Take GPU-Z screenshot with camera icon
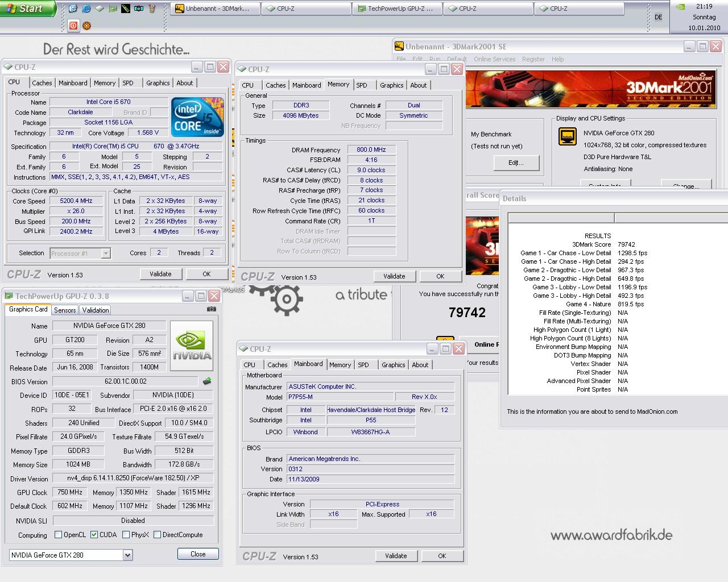 (211, 309)
